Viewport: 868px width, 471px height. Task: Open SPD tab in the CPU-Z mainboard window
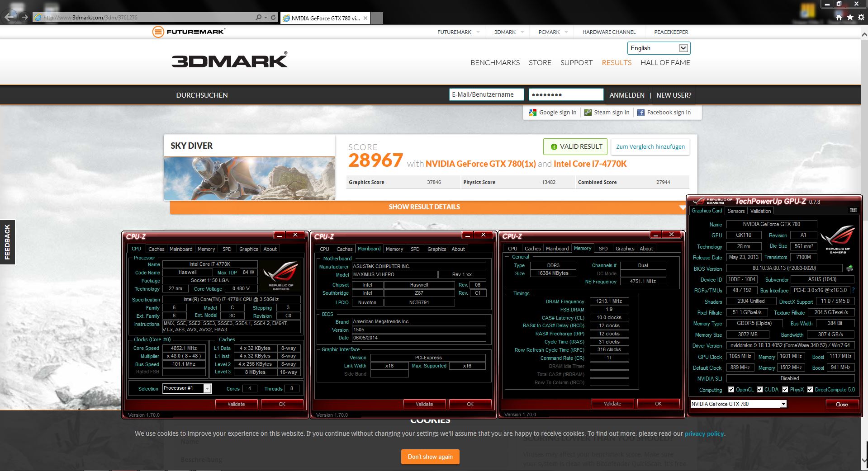415,249
